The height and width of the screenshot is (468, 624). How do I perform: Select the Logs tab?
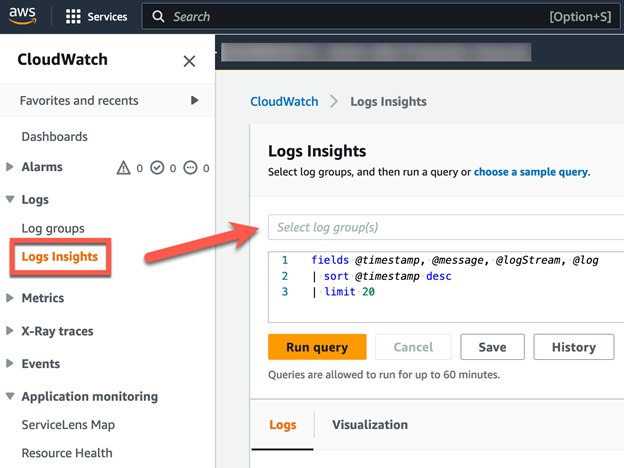[x=283, y=425]
